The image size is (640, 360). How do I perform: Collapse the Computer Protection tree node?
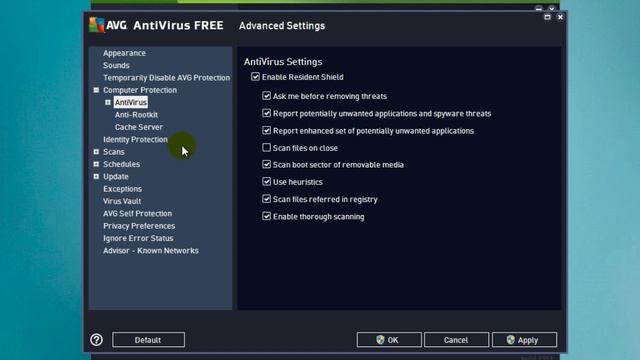tap(96, 90)
